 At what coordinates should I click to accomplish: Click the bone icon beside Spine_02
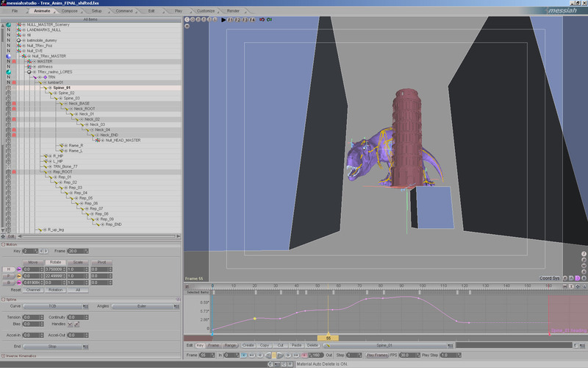[x=51, y=93]
